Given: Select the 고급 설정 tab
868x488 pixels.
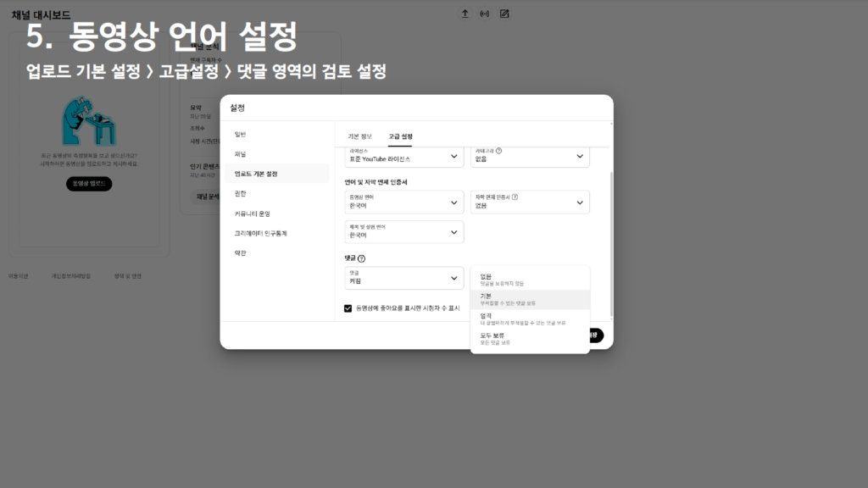Looking at the screenshot, I should tap(400, 136).
